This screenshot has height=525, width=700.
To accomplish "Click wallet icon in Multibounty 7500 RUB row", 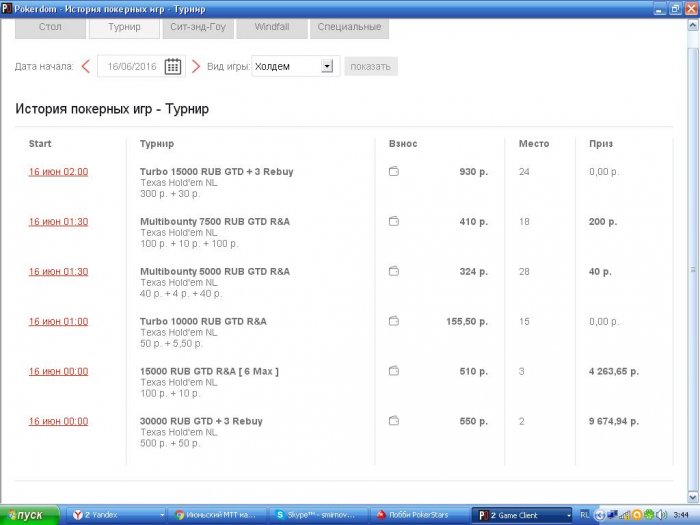I will (x=394, y=221).
